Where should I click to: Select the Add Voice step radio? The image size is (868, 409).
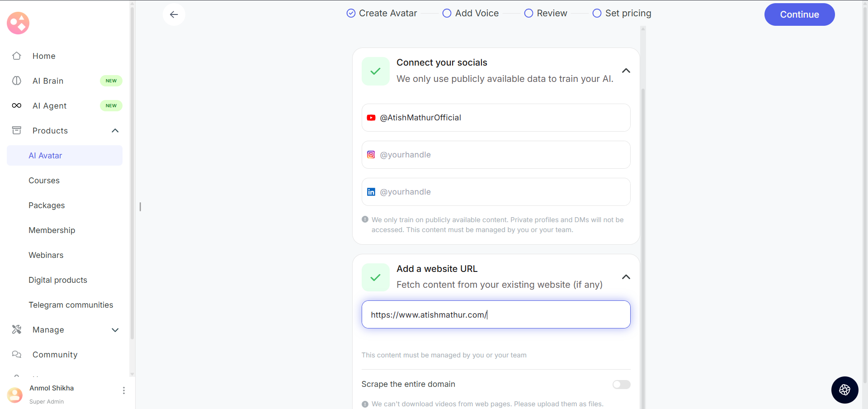tap(447, 14)
